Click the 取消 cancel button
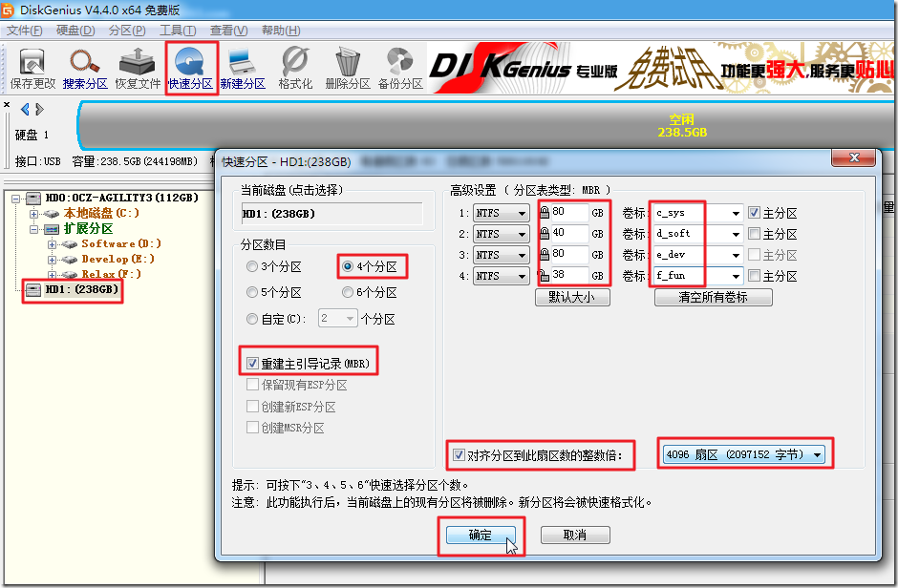The image size is (898, 588). [575, 535]
